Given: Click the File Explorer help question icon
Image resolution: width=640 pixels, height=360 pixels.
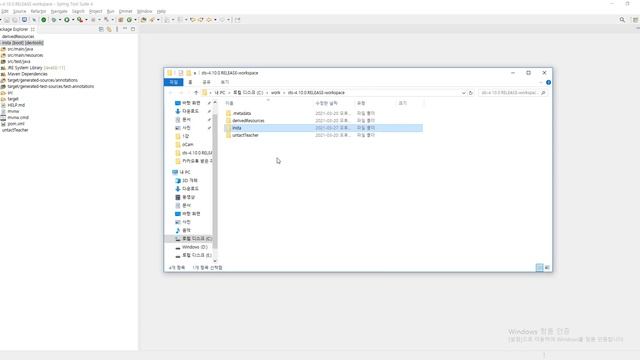Looking at the screenshot, I should click(548, 82).
